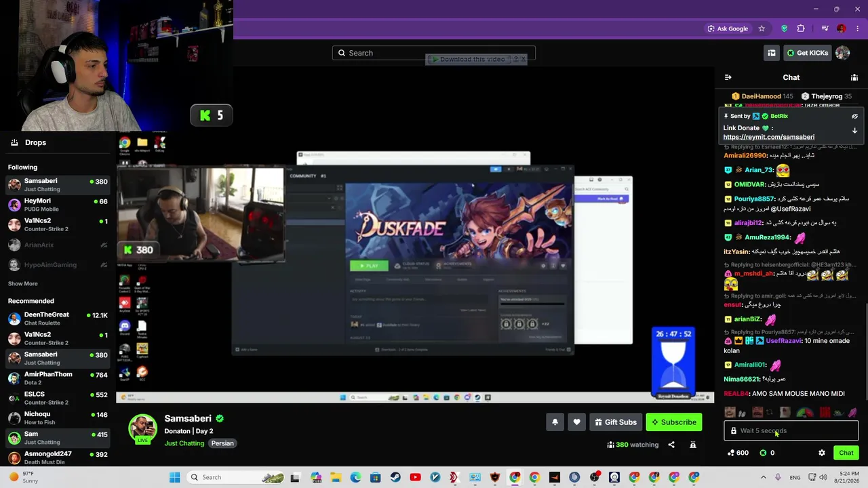Open AmirPhanThom's Dota 2 stream
Image resolution: width=868 pixels, height=488 pixels.
coord(58,378)
